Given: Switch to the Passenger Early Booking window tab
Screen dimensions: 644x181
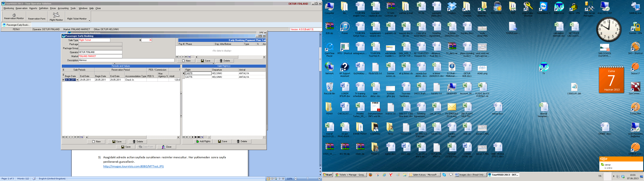Looking at the screenshot, I should pos(16,25).
